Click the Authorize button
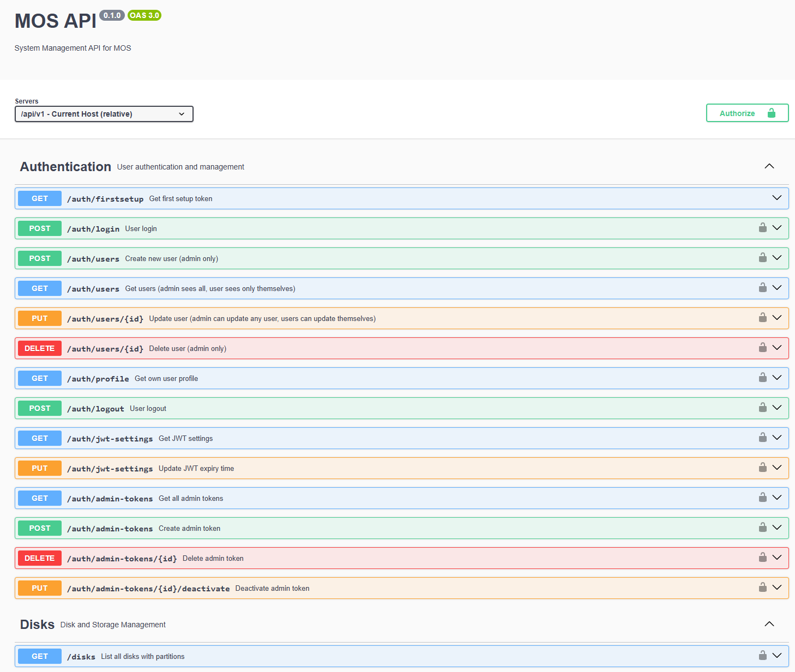The height and width of the screenshot is (672, 795). click(747, 113)
